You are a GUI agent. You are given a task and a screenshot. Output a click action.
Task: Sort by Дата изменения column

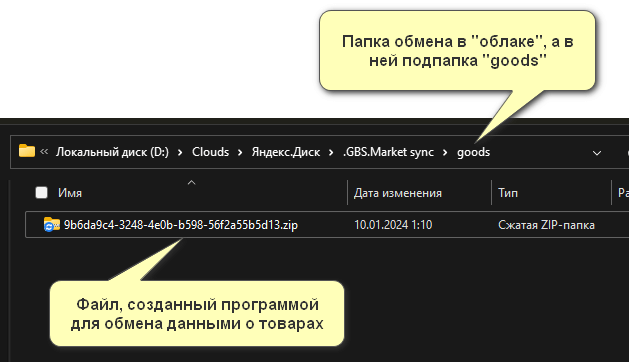coord(398,193)
